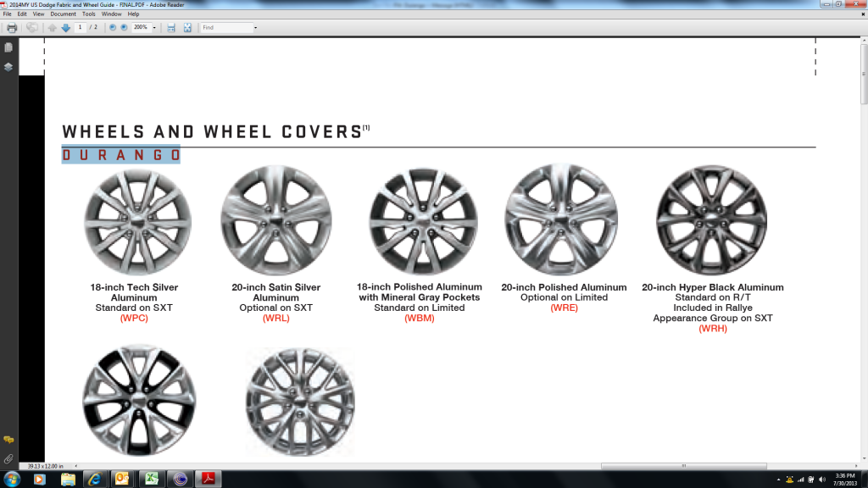
Task: Launch Windows Media Player from taskbar
Action: pyautogui.click(x=39, y=480)
